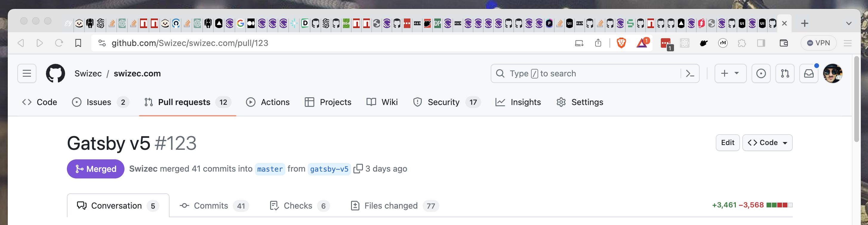The height and width of the screenshot is (225, 868).
Task: Go to Issues tab with 2
Action: [x=100, y=102]
